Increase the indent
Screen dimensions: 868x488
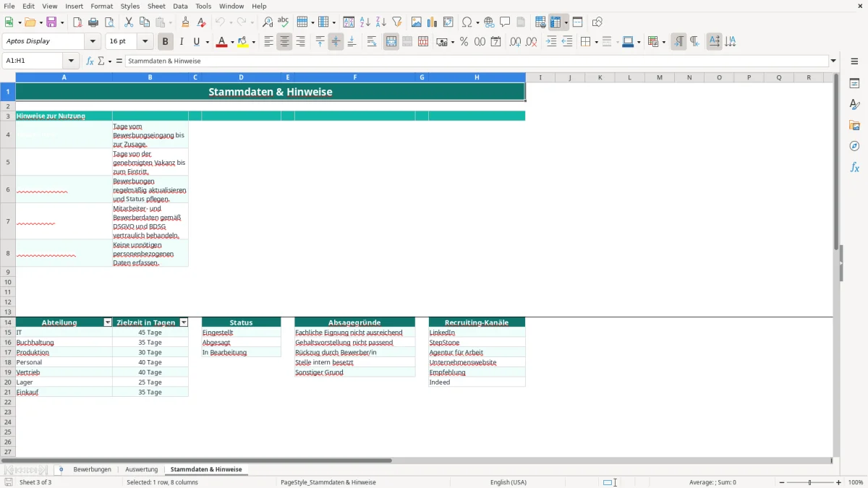[551, 42]
